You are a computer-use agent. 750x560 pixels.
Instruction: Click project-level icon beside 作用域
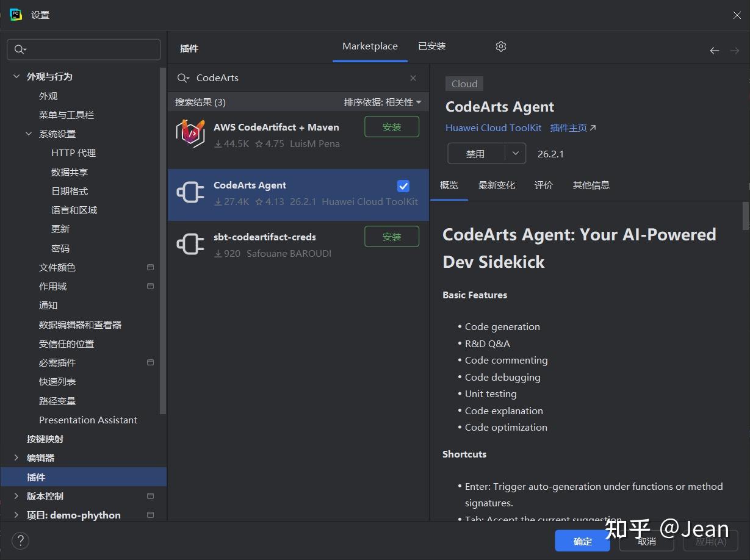151,286
